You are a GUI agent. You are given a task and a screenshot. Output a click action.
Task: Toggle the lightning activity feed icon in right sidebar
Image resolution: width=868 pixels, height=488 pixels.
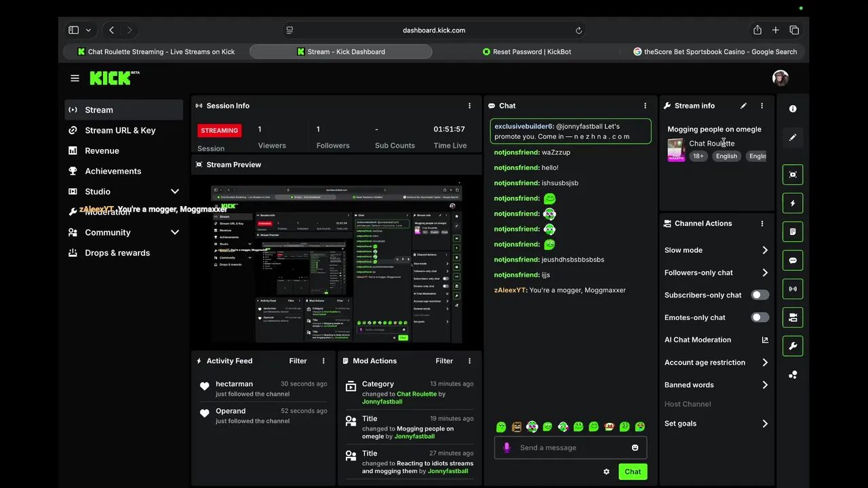click(793, 203)
